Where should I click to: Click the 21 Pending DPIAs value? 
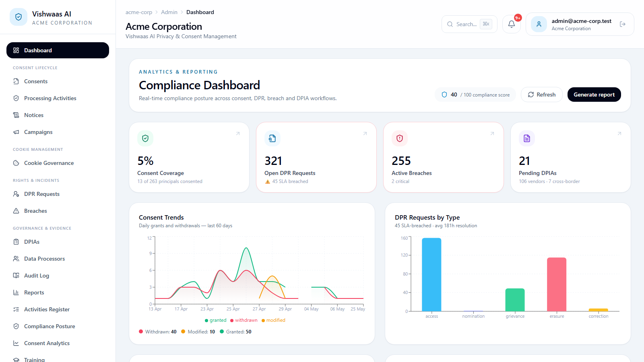point(524,161)
